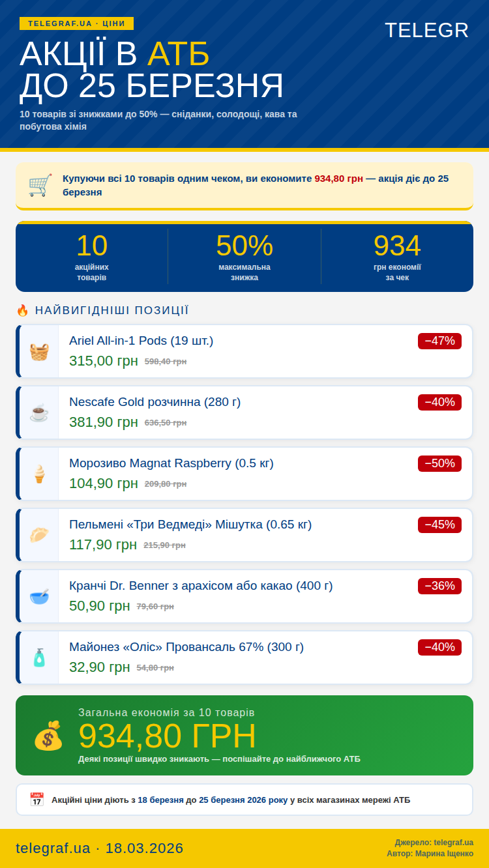
Task: Click the calendar icon near the date notice
Action: 37,800
